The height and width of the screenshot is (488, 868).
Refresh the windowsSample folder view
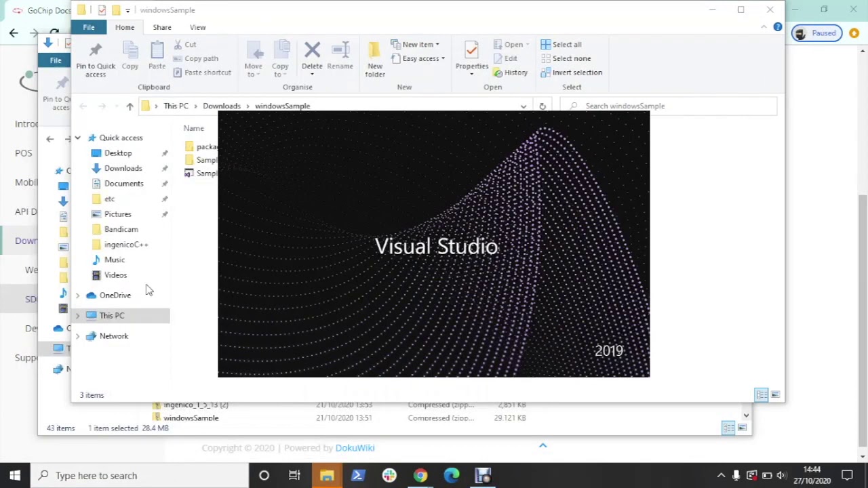[542, 106]
